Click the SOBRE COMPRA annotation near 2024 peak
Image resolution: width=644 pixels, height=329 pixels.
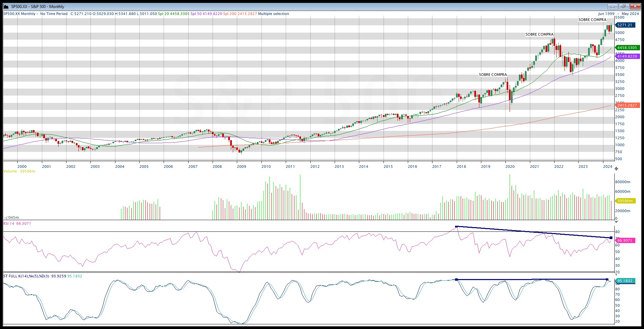(x=592, y=20)
